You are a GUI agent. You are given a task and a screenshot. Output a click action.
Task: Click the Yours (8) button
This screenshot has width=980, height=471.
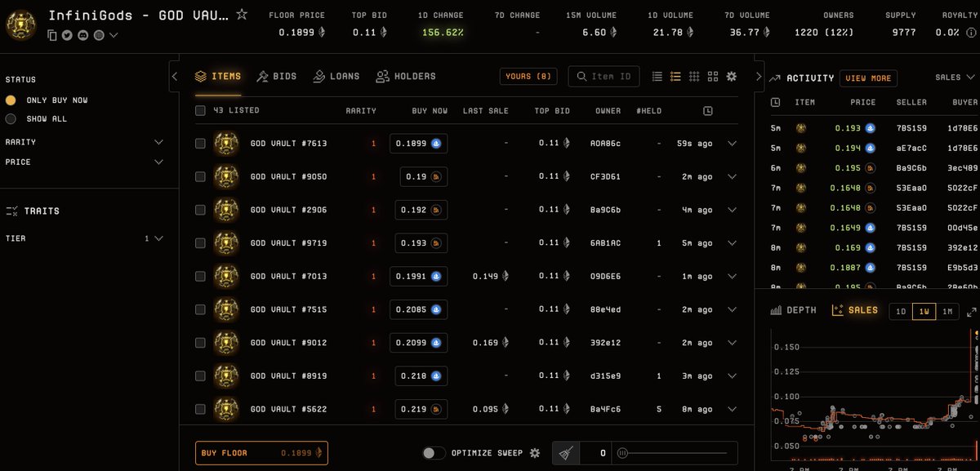pos(528,76)
